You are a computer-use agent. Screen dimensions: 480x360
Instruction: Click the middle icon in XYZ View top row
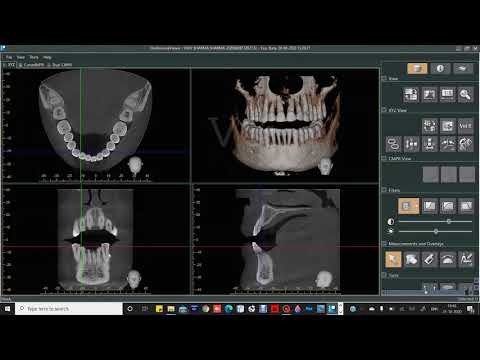tap(447, 126)
